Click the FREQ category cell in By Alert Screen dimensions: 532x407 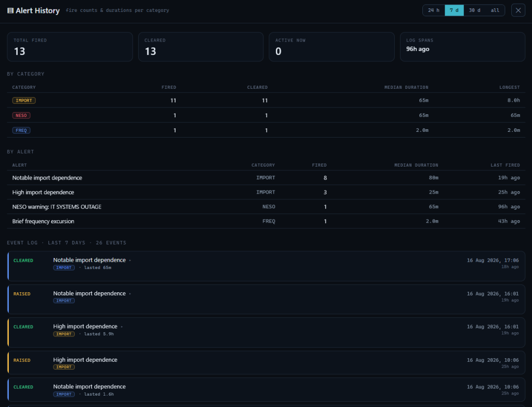pos(269,221)
